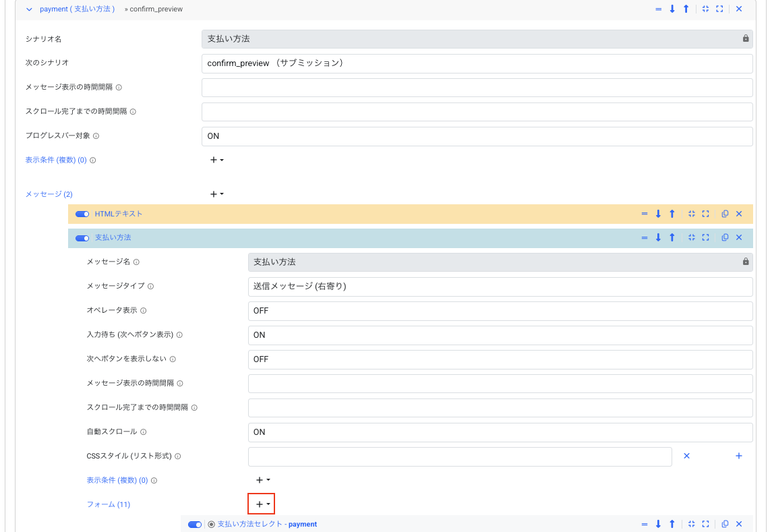Screen dimensions: 772x532
Task: Open the message-level 表示条件 (複数) (0) link
Action: (117, 480)
